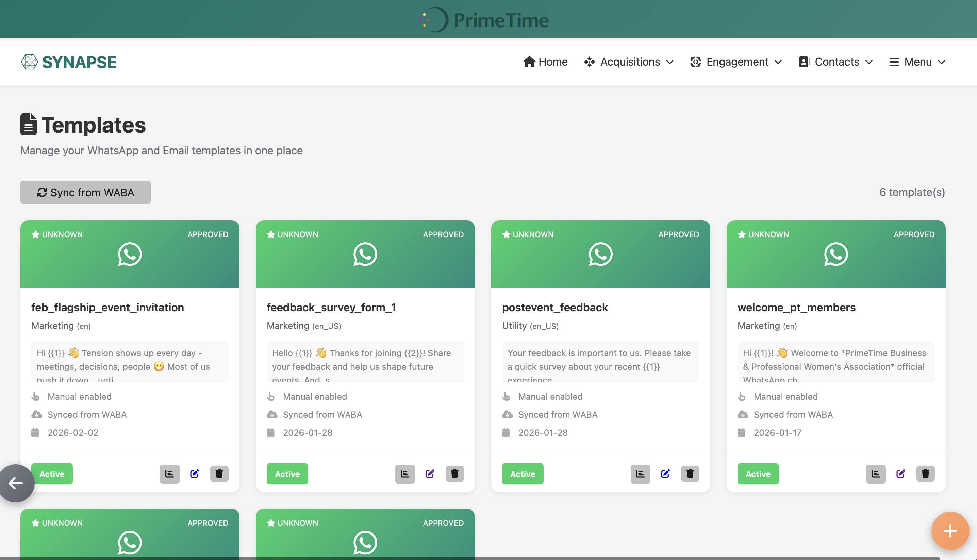The height and width of the screenshot is (560, 977).
Task: Edit the feedback_survey_form_1 template
Action: coord(430,474)
